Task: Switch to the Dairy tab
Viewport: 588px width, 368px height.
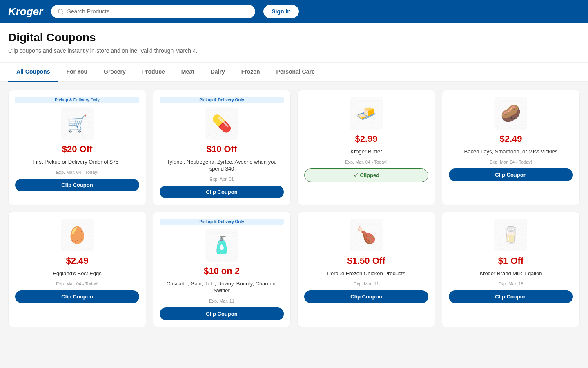Action: [x=217, y=72]
